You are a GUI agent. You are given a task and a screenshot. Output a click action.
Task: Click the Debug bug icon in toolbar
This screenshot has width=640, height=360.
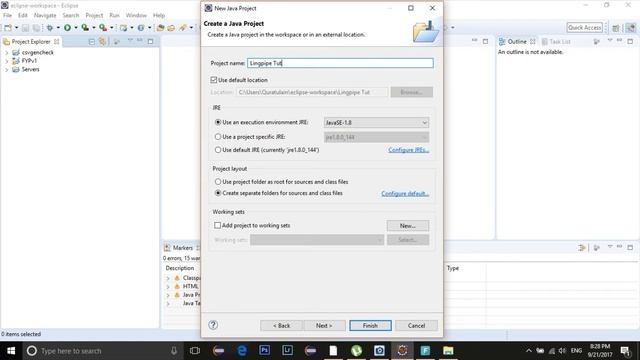point(50,28)
